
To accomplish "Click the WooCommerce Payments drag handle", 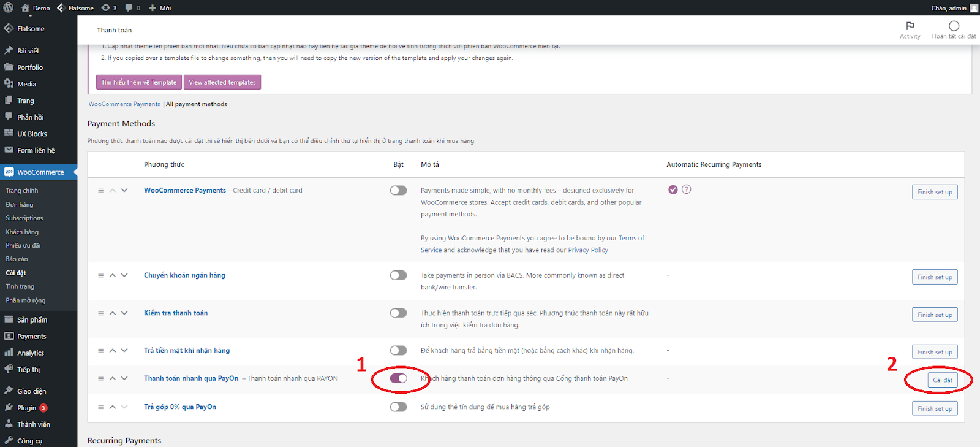I will coord(100,191).
